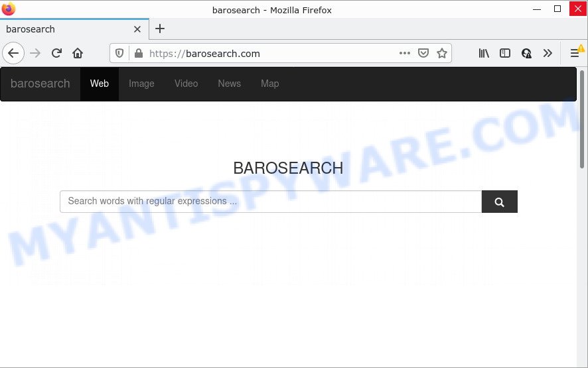The image size is (588, 368).
Task: Click the barosearch brand link
Action: (40, 84)
